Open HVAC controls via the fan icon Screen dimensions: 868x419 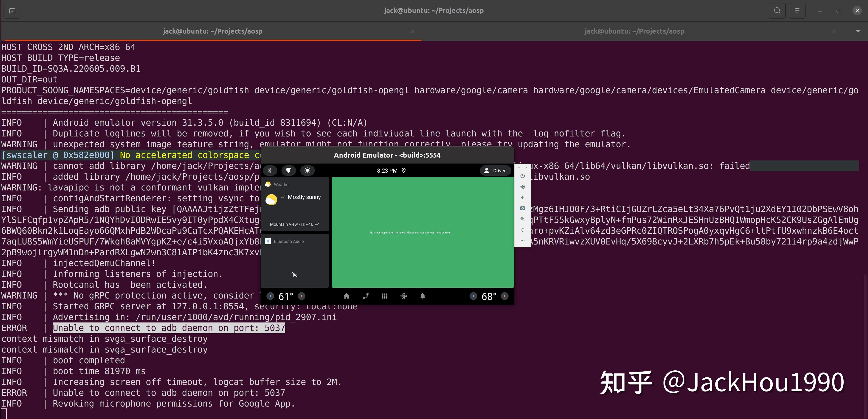pyautogui.click(x=403, y=296)
